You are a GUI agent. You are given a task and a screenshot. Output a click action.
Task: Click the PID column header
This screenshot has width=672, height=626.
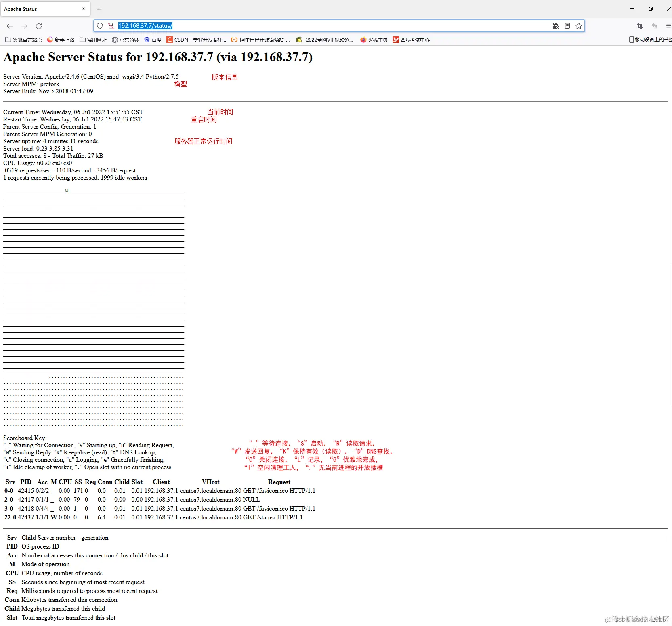[26, 482]
